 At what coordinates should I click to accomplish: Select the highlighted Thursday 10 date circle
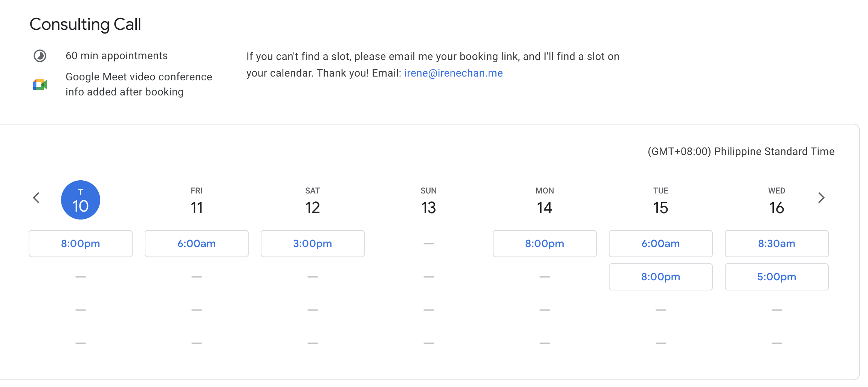point(81,200)
